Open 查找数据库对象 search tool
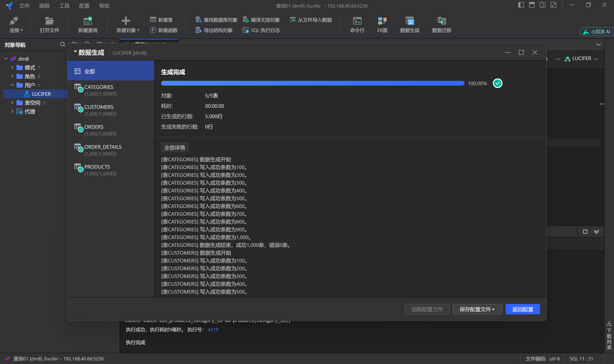The image size is (614, 364). (x=216, y=20)
